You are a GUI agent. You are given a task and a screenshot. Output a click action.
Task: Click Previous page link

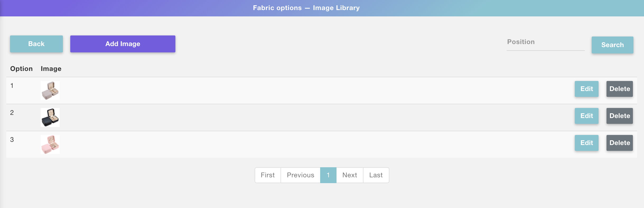[x=300, y=175]
